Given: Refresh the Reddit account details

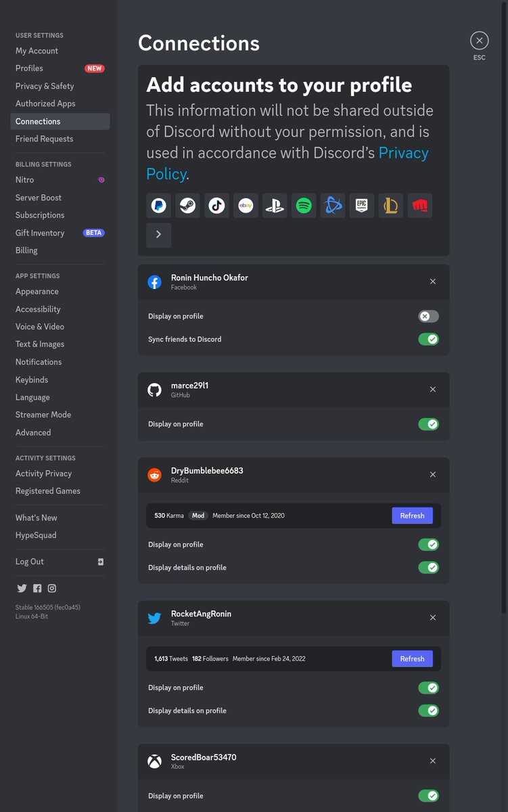Looking at the screenshot, I should [412, 516].
